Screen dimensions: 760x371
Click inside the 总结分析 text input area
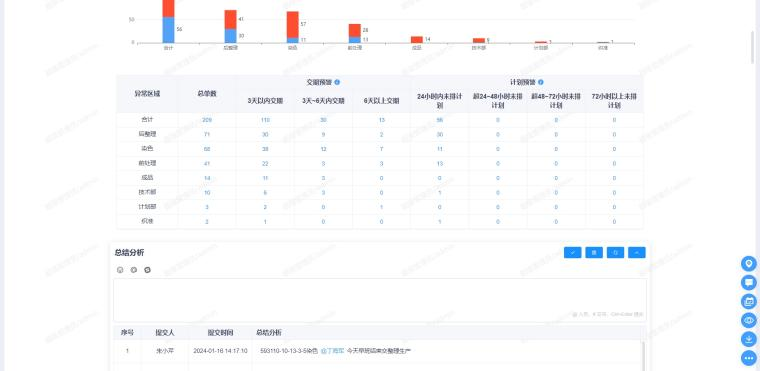(x=380, y=300)
